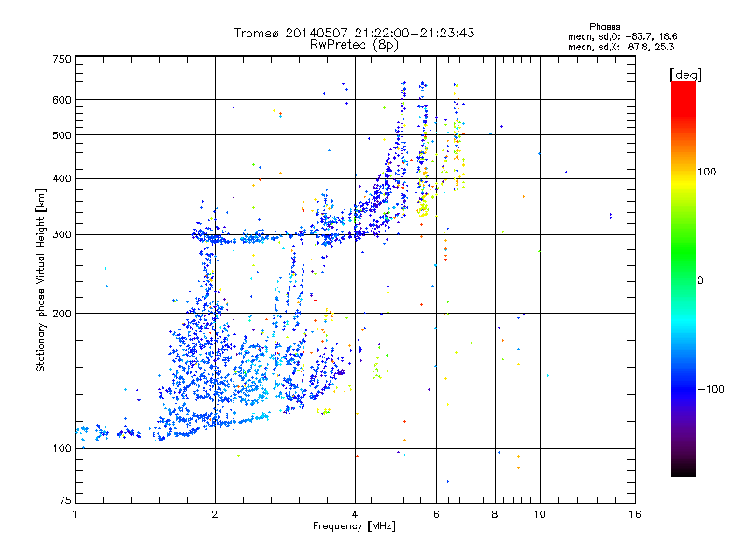This screenshot has width=747, height=560.
Task: Click y-axis tick label '600'
Action: 62,100
